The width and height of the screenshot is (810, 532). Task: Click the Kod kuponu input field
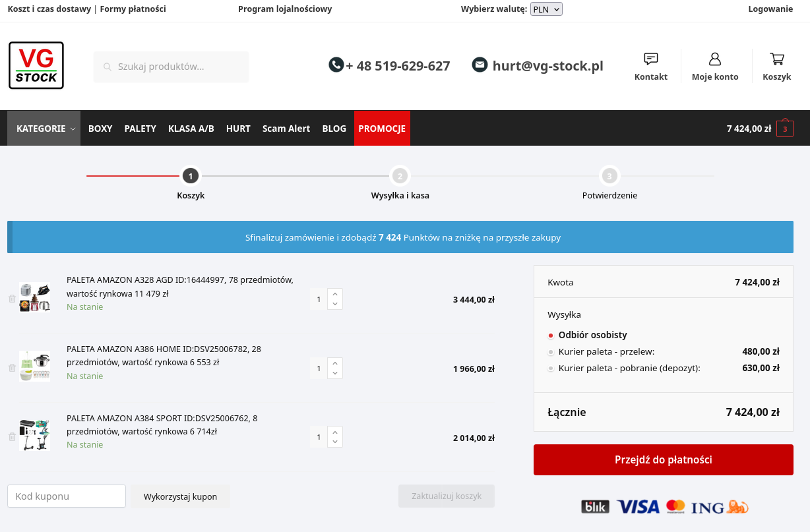[x=67, y=496]
